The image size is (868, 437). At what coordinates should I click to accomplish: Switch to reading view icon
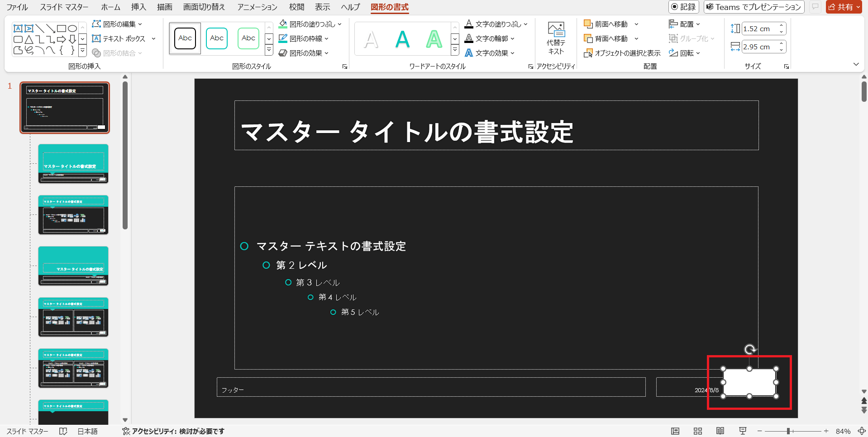720,431
